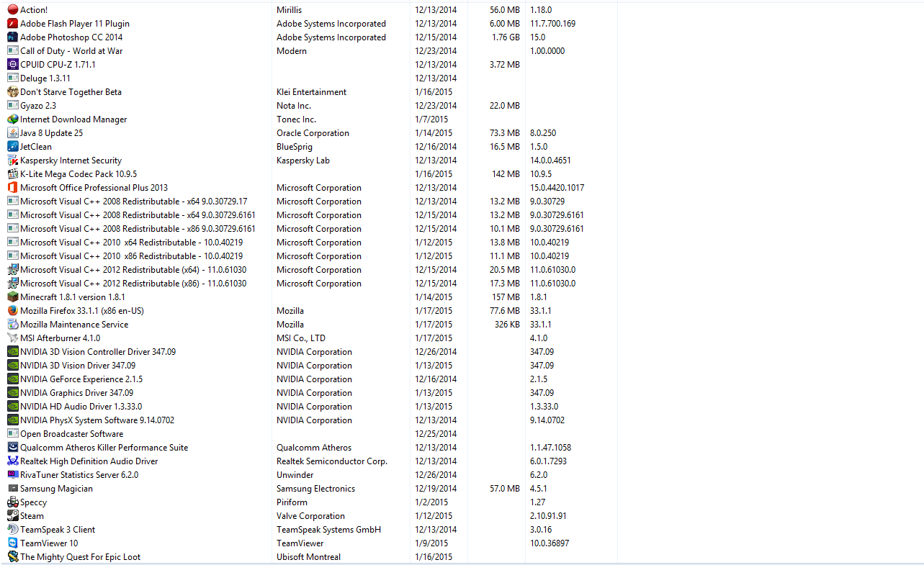This screenshot has height=565, width=924.
Task: Click install date 1/2/2015
Action: [x=431, y=502]
